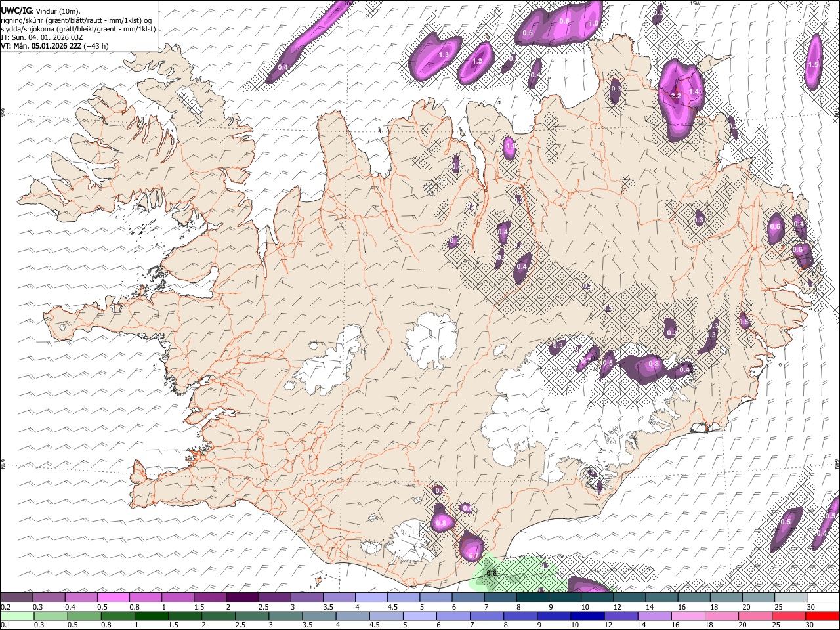Screen dimensions: 840x630
Task: Click the '0.1' label under the lower legend
Action: pos(6,625)
